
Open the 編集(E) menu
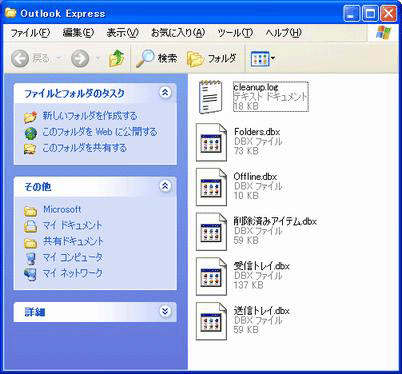(79, 33)
